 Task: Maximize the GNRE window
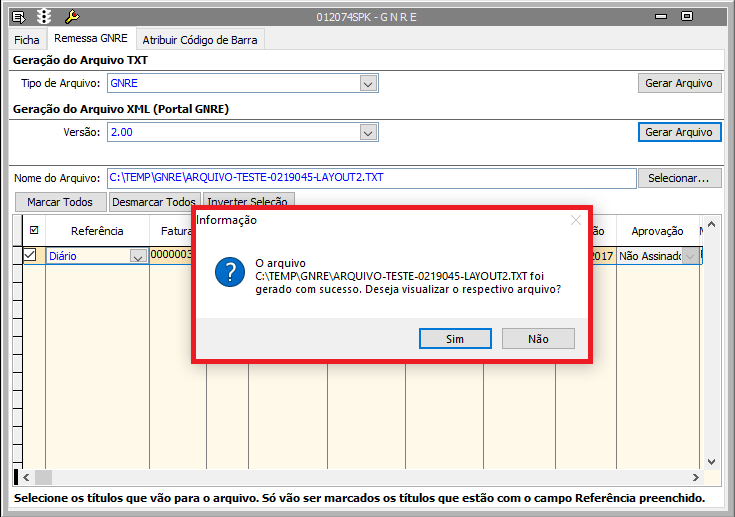(x=687, y=16)
